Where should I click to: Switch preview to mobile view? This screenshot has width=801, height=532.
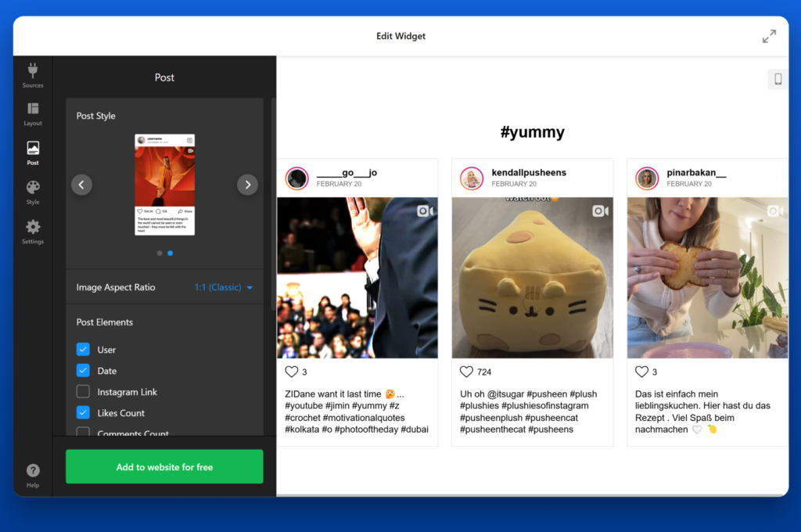pyautogui.click(x=777, y=79)
